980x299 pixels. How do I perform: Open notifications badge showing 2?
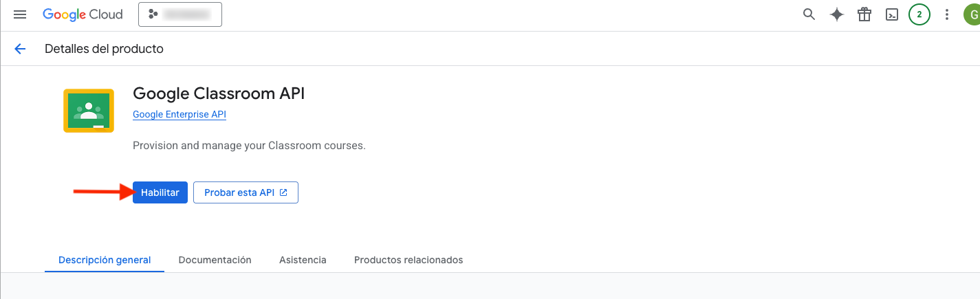click(x=919, y=14)
